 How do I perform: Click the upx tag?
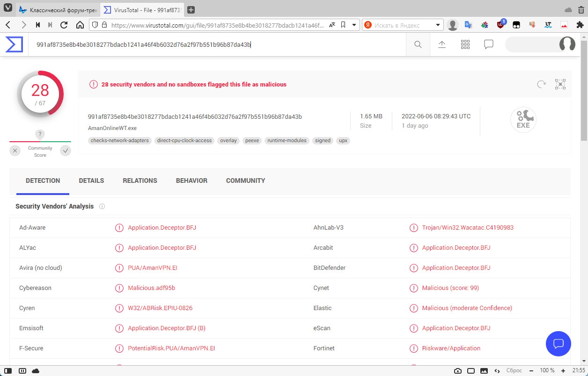click(343, 140)
